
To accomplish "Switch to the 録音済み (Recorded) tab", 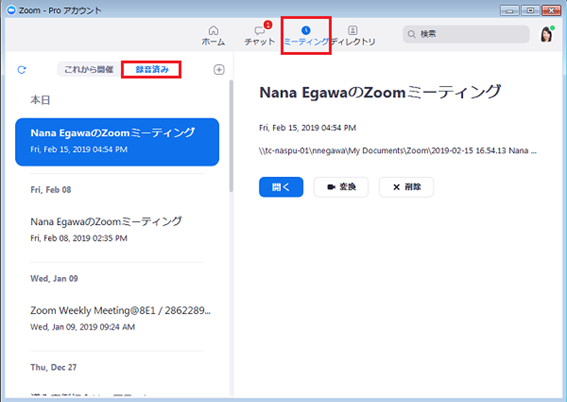I will point(152,69).
